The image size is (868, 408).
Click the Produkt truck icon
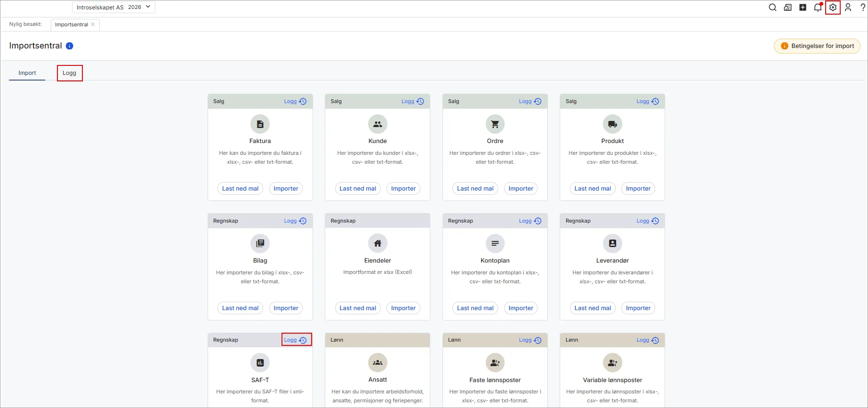tap(612, 124)
